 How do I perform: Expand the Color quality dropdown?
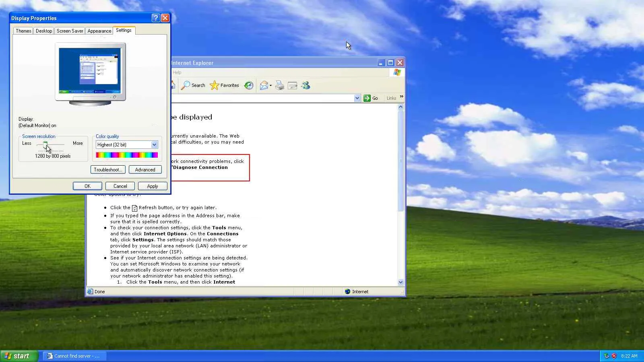154,145
